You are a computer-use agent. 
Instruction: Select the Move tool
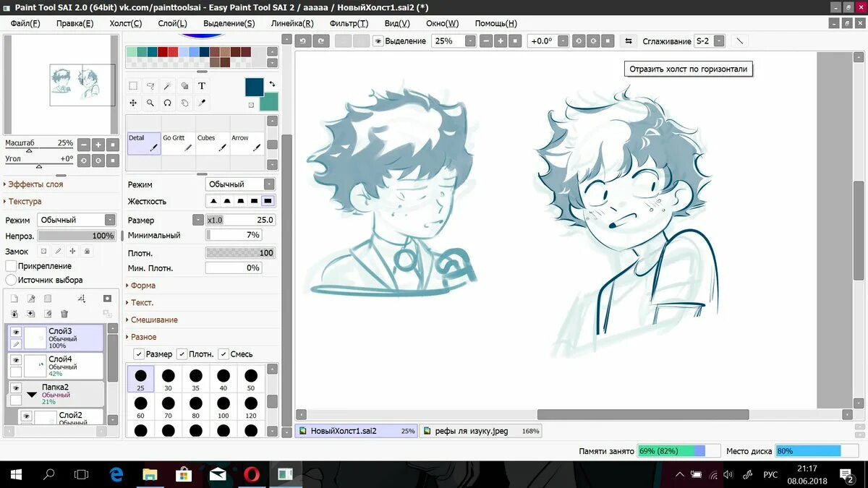133,103
